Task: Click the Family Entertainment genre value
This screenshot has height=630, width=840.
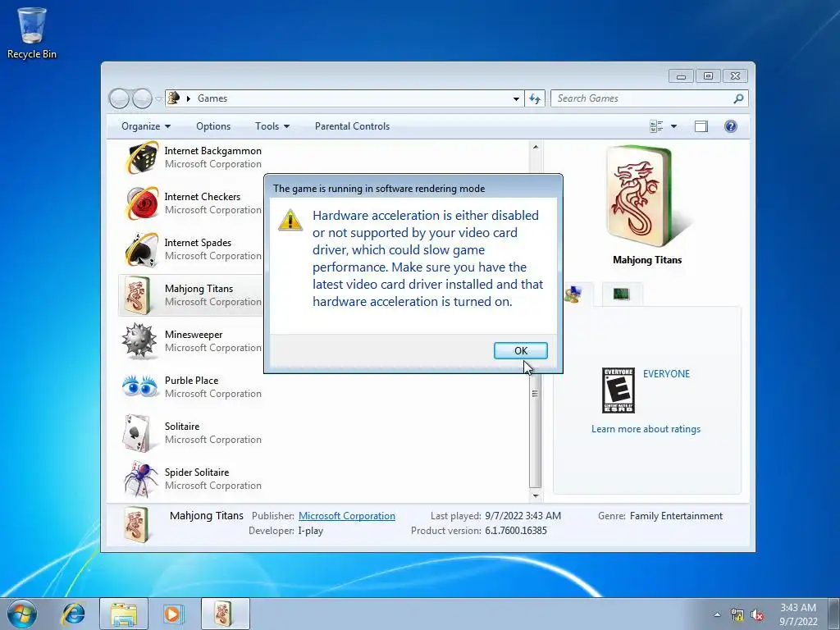Action: coord(676,516)
